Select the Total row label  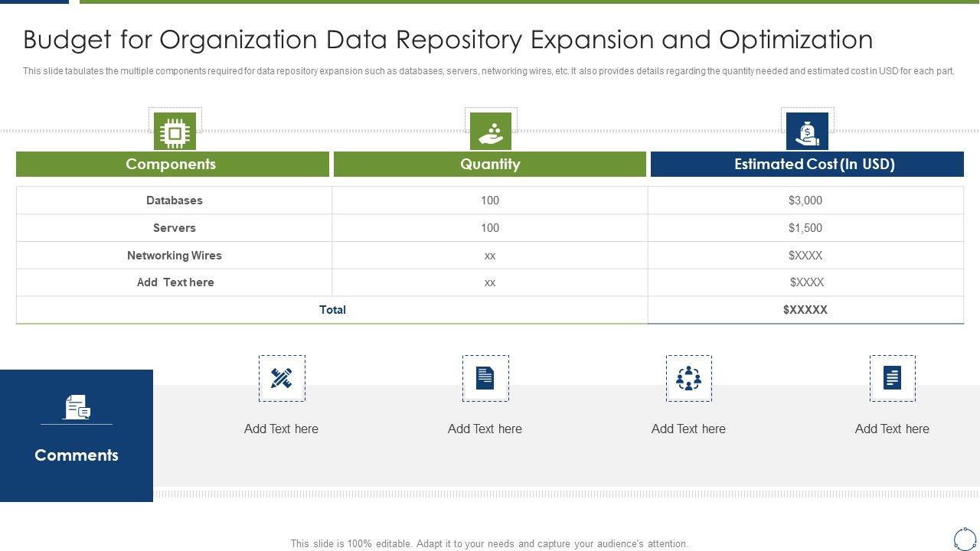point(332,310)
